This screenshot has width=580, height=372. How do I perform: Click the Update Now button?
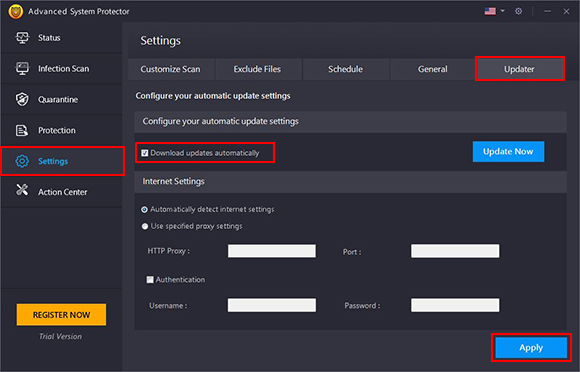point(508,152)
